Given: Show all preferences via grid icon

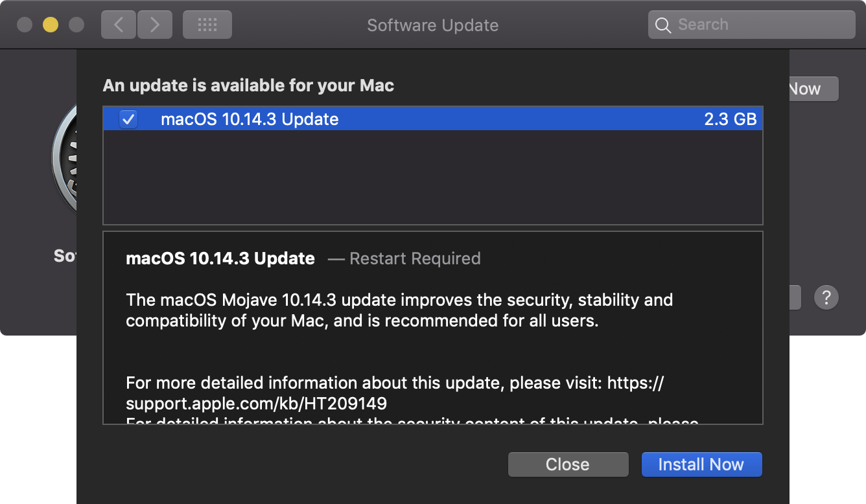Looking at the screenshot, I should click(207, 25).
